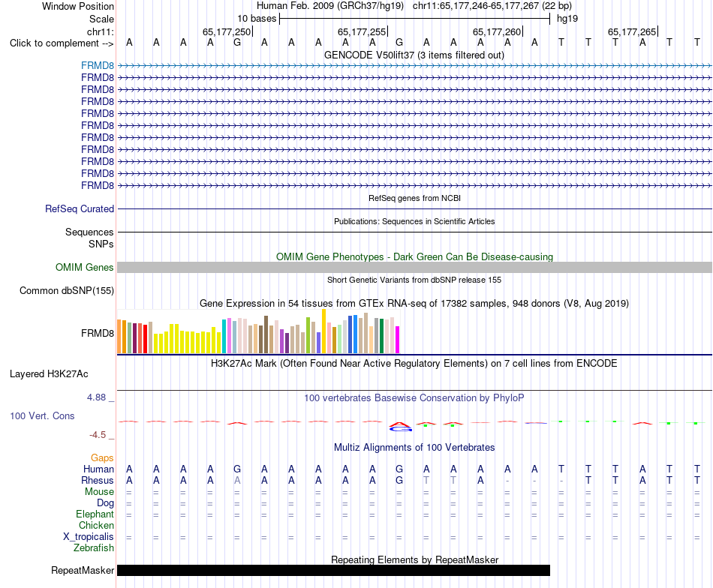Click the gray OMIM Genes bar
Image resolution: width=713 pixels, height=588 pixels.
(414, 267)
